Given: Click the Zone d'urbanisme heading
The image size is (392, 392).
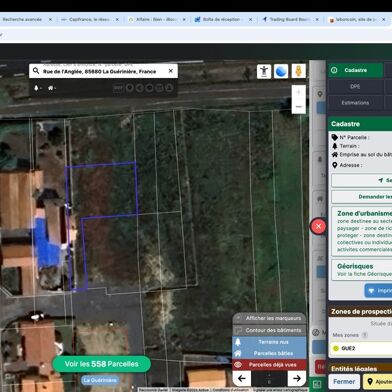Looking at the screenshot, I should click(x=364, y=213).
